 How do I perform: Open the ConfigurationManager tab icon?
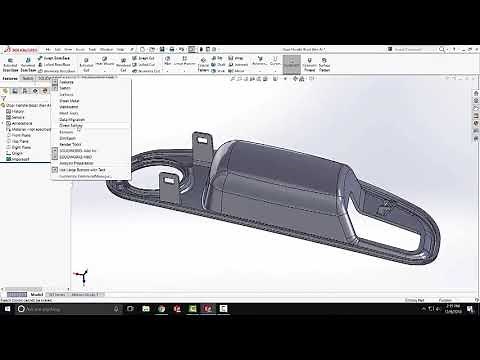(x=25, y=91)
